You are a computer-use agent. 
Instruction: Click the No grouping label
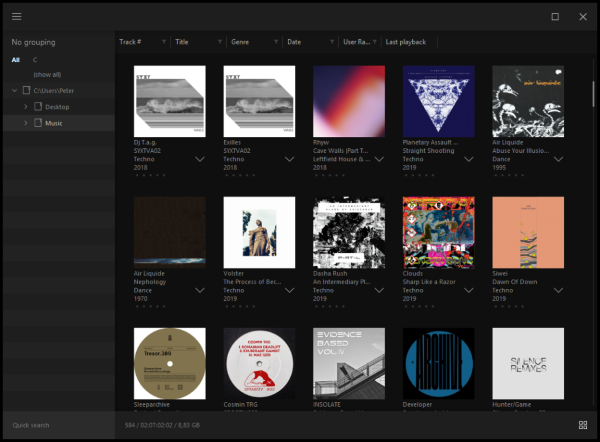[x=33, y=42]
